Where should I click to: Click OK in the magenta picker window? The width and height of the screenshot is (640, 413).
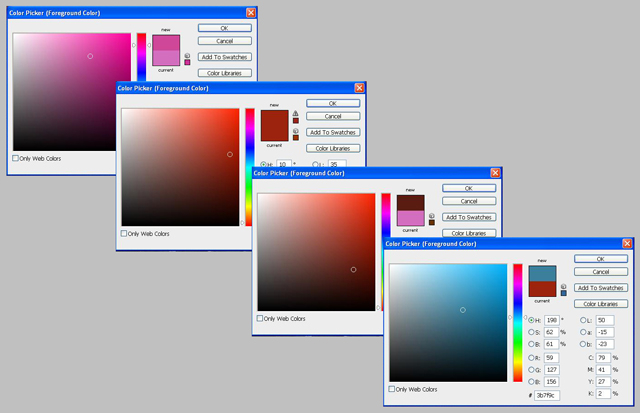[x=225, y=28]
